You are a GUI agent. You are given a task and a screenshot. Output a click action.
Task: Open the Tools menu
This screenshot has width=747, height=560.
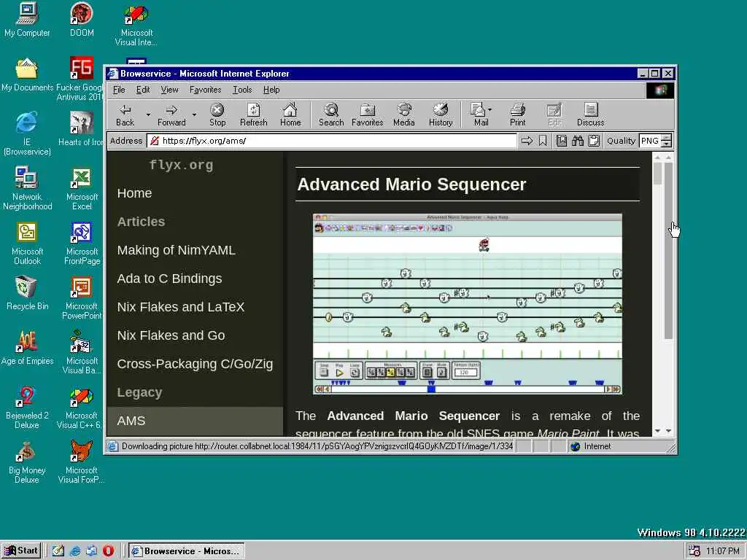242,90
